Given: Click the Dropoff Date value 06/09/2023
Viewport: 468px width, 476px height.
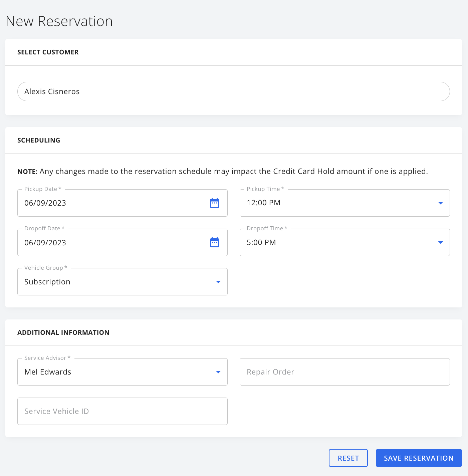Looking at the screenshot, I should (45, 243).
